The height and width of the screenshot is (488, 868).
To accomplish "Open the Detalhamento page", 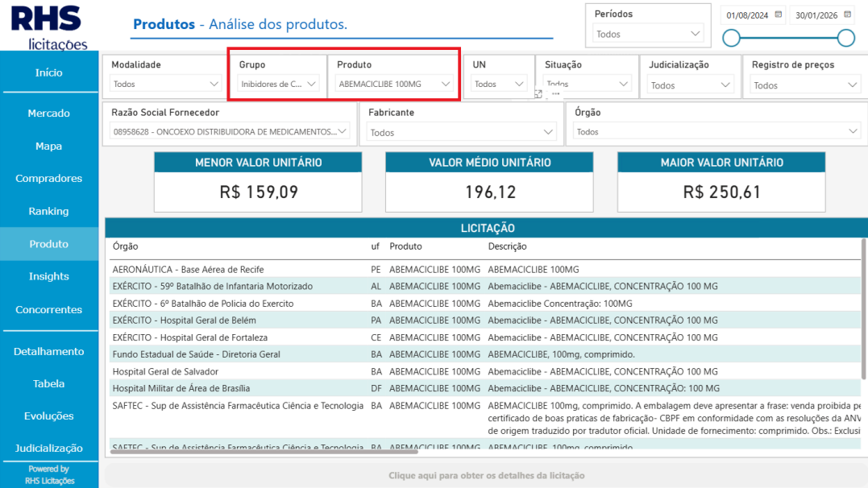I will (49, 351).
